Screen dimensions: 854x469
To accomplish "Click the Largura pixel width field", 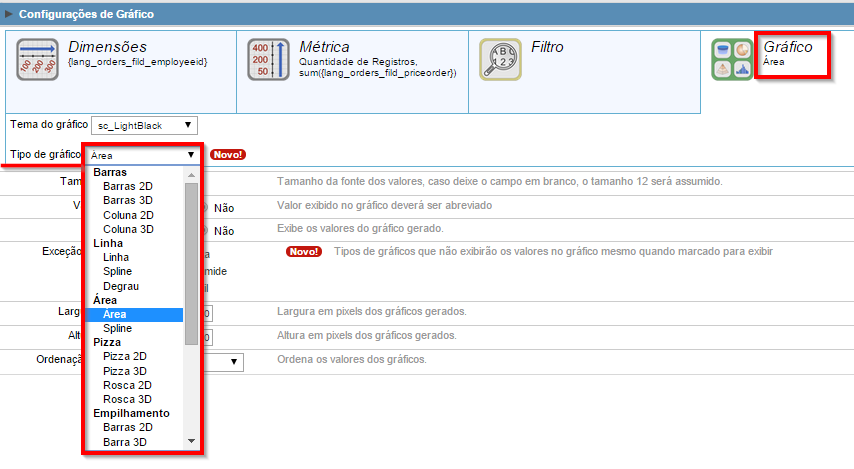I will [x=207, y=313].
